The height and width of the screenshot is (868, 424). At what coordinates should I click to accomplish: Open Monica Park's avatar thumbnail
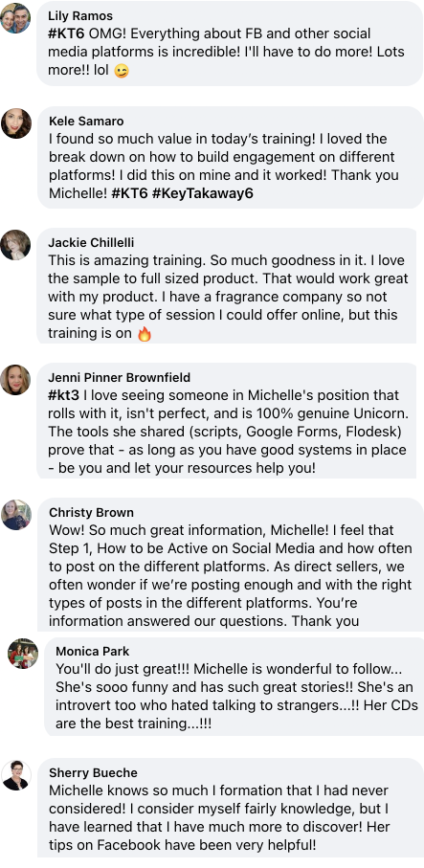pyautogui.click(x=23, y=654)
